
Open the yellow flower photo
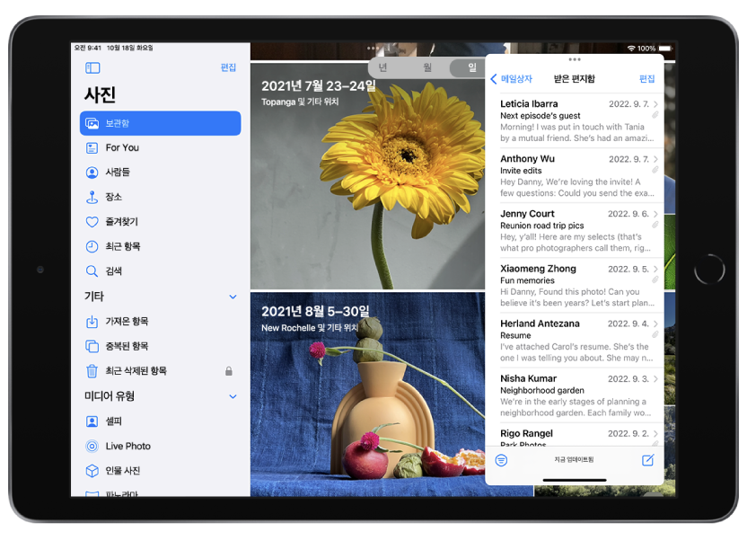tap(367, 176)
